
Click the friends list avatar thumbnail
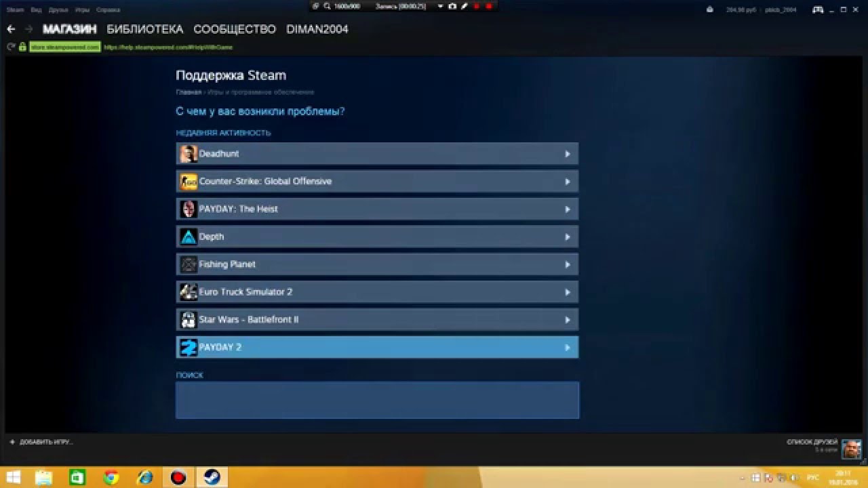click(x=851, y=449)
